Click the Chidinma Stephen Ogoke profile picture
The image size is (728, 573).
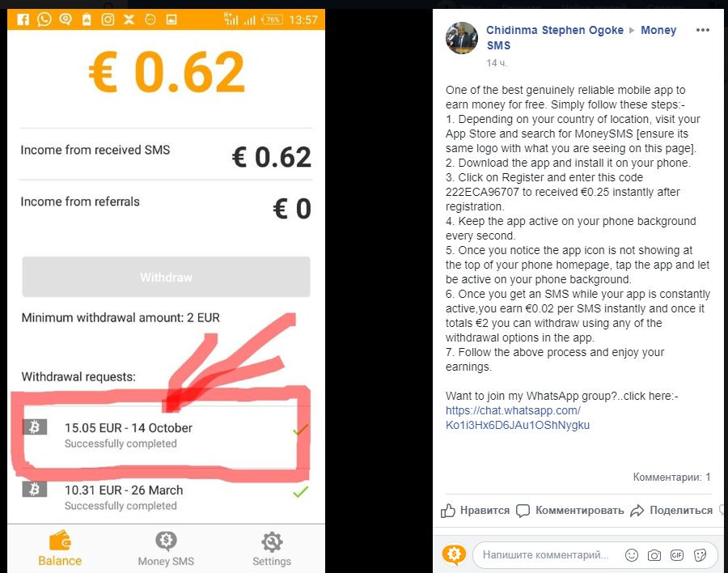point(462,38)
